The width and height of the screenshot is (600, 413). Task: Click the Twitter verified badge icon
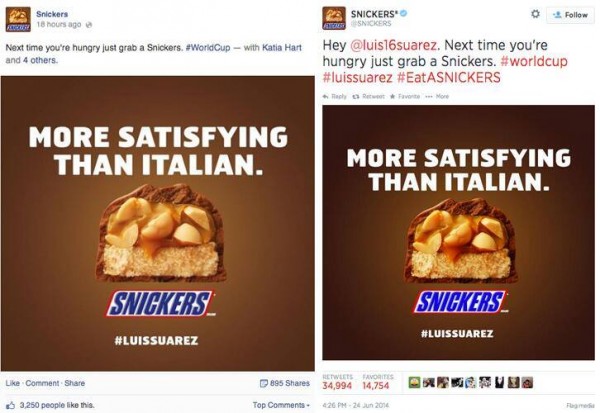404,13
